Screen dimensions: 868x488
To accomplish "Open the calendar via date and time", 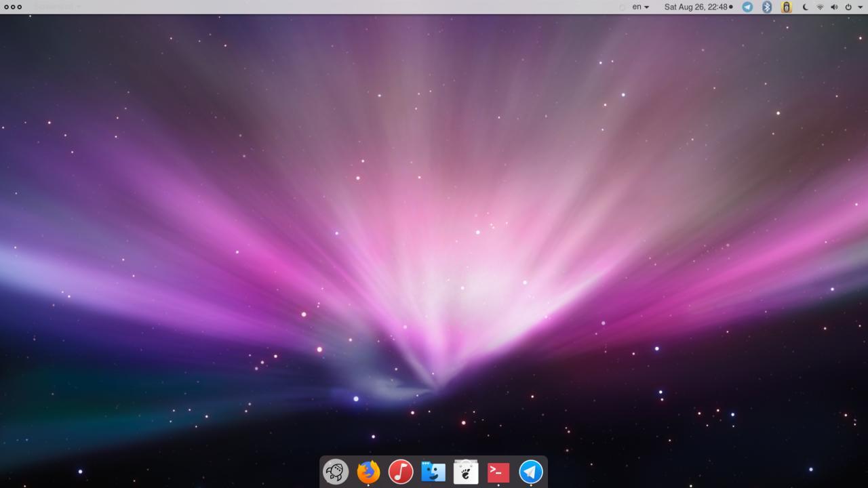I will pos(697,7).
